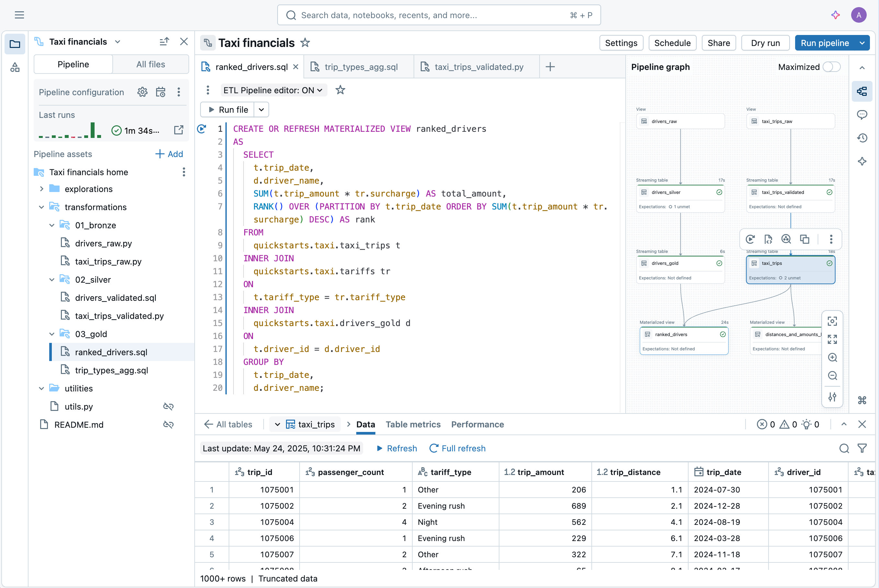Toggle the Maximized pipeline graph switch
Viewport: 879px width, 588px height.
831,67
